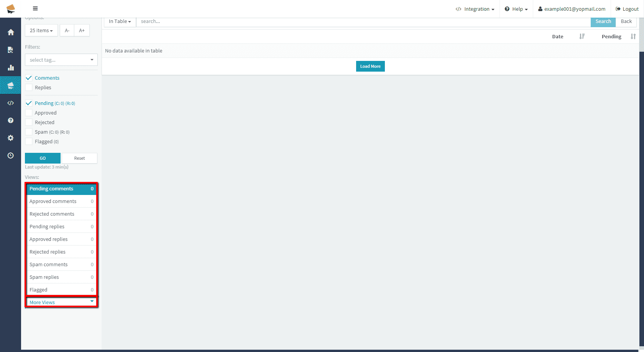Check the Approved filter checkbox

point(29,113)
